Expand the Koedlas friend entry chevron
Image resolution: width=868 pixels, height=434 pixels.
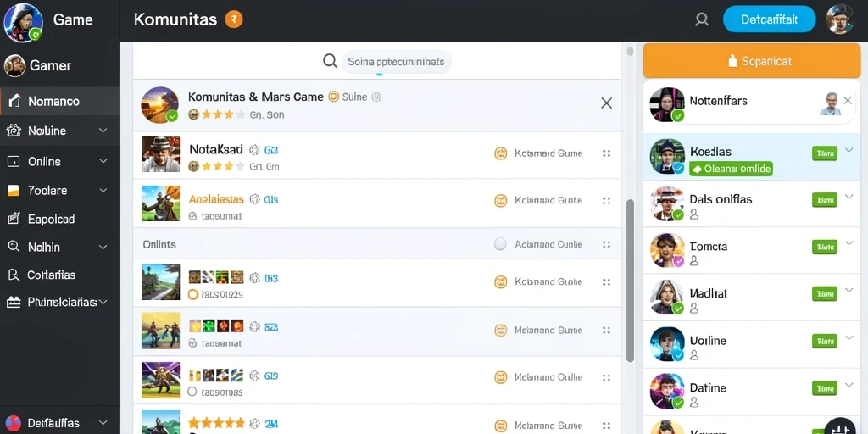[x=849, y=150]
